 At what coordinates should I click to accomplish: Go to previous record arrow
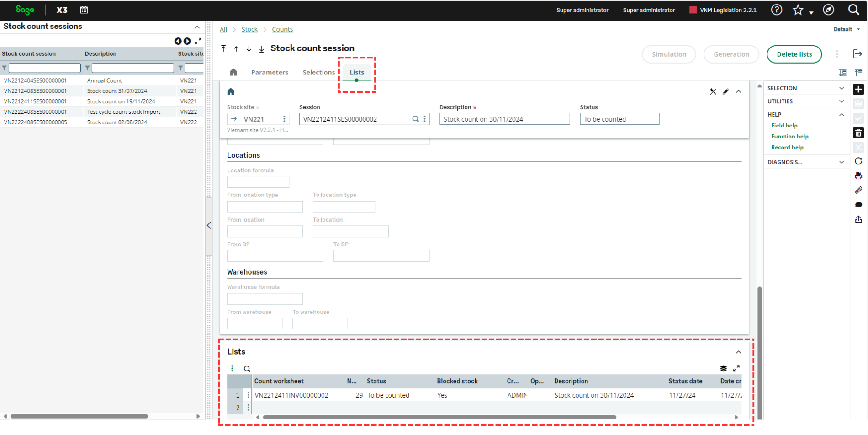(236, 48)
